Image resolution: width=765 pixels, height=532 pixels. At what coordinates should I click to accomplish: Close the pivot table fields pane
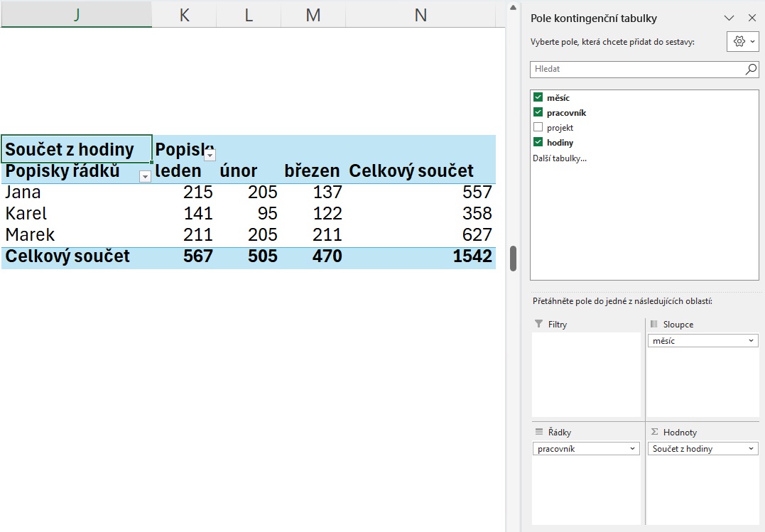tap(752, 18)
